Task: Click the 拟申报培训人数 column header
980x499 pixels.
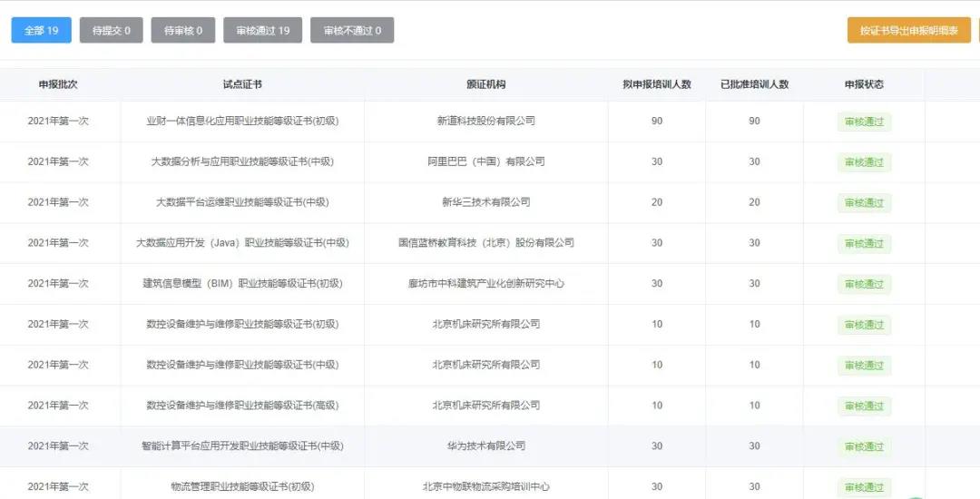Action: tap(657, 84)
